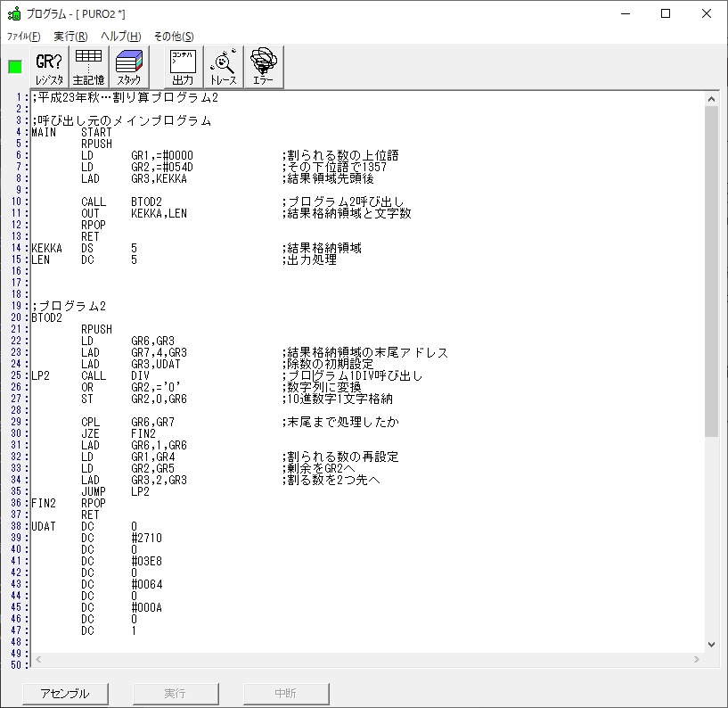The image size is (728, 708).
Task: Click the app icon in title bar
Action: [14, 14]
